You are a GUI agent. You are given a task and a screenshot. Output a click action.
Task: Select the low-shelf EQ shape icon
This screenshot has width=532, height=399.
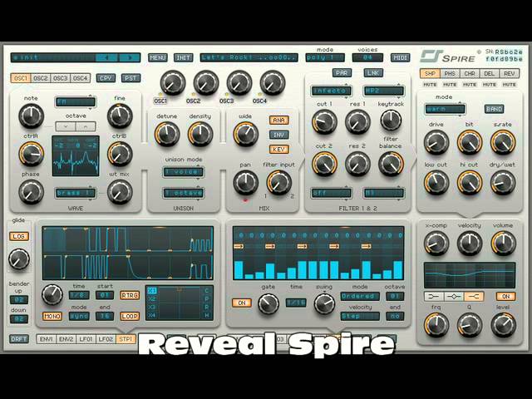(x=434, y=297)
